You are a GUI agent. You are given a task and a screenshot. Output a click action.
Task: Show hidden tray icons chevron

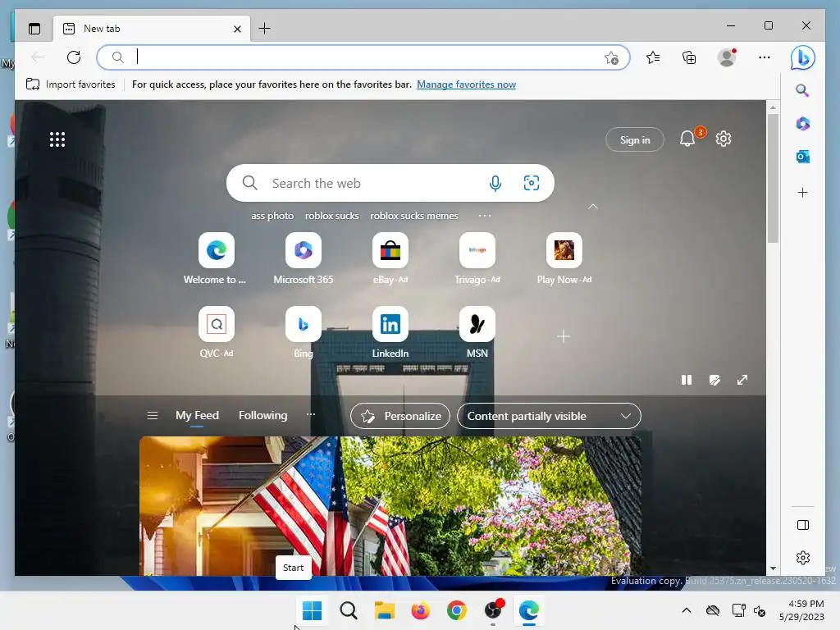pos(687,610)
